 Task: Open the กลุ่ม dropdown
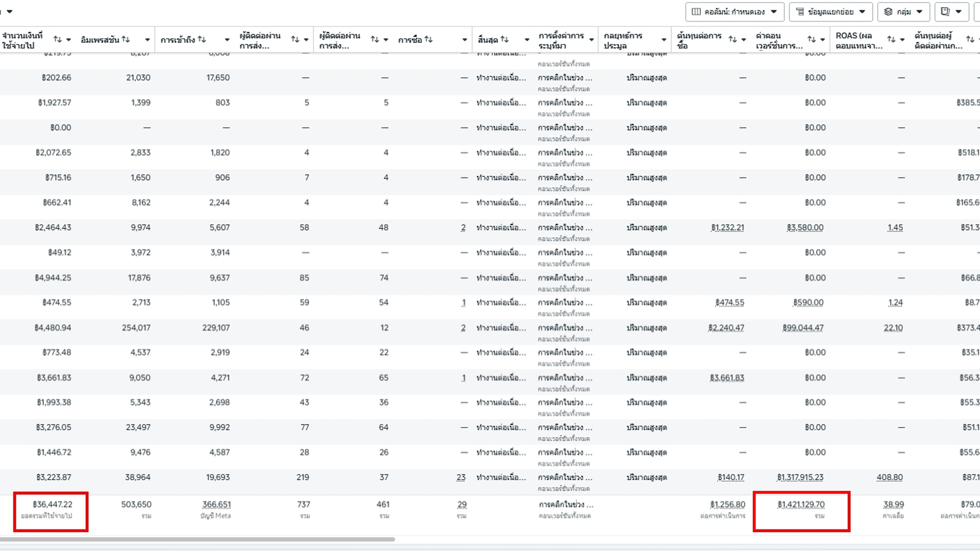coord(903,11)
